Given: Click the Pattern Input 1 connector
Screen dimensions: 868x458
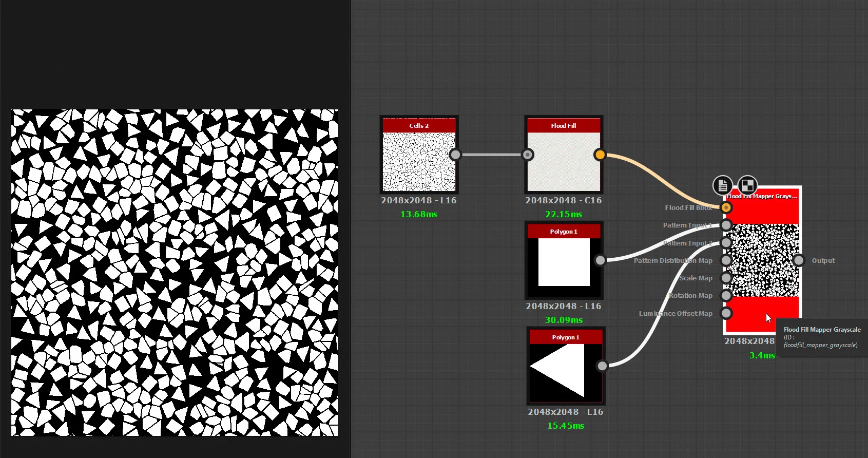Looking at the screenshot, I should coord(726,225).
